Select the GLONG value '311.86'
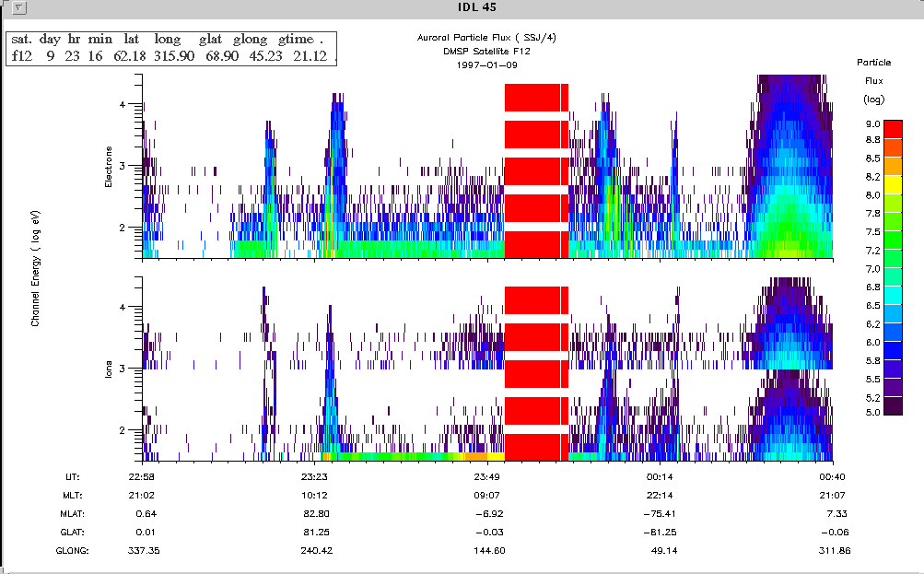 coord(835,551)
